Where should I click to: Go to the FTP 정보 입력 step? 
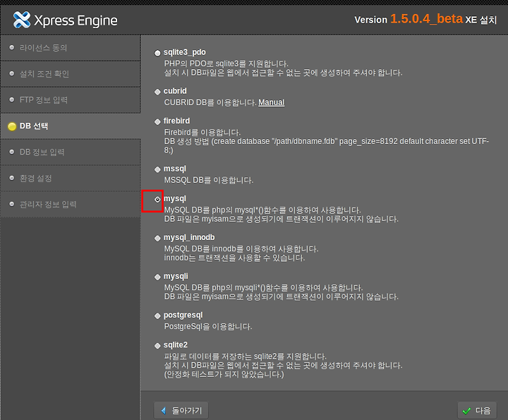point(71,100)
